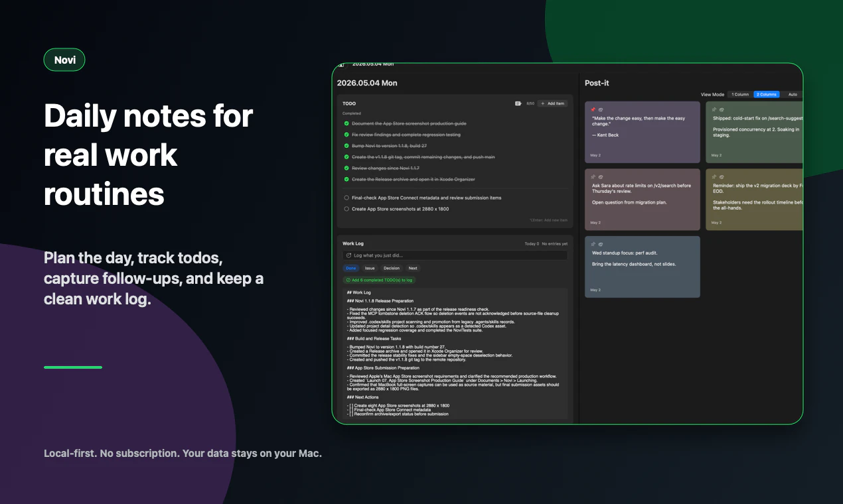Screen dimensions: 843x504
Task: Uncheck 'Create the Release archive' todo
Action: pyautogui.click(x=346, y=180)
